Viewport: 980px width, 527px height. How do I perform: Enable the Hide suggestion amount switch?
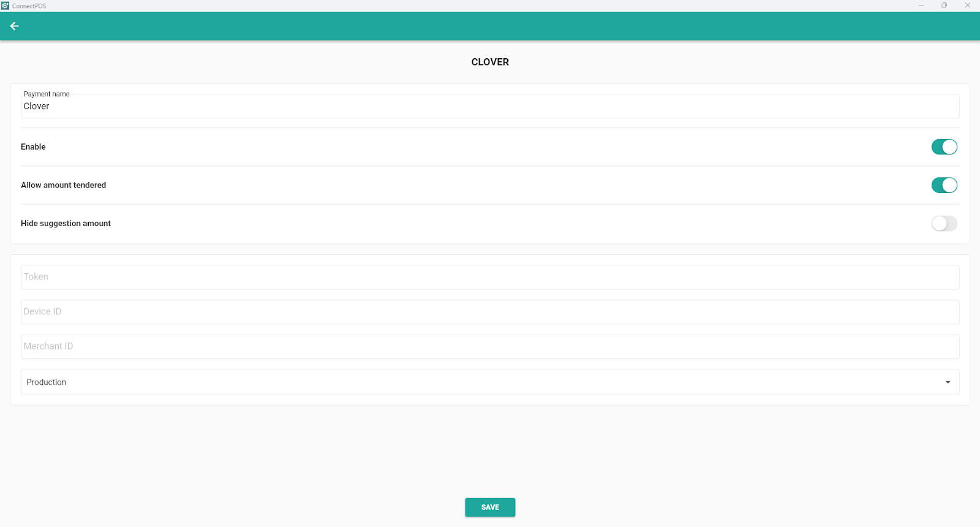pyautogui.click(x=944, y=224)
